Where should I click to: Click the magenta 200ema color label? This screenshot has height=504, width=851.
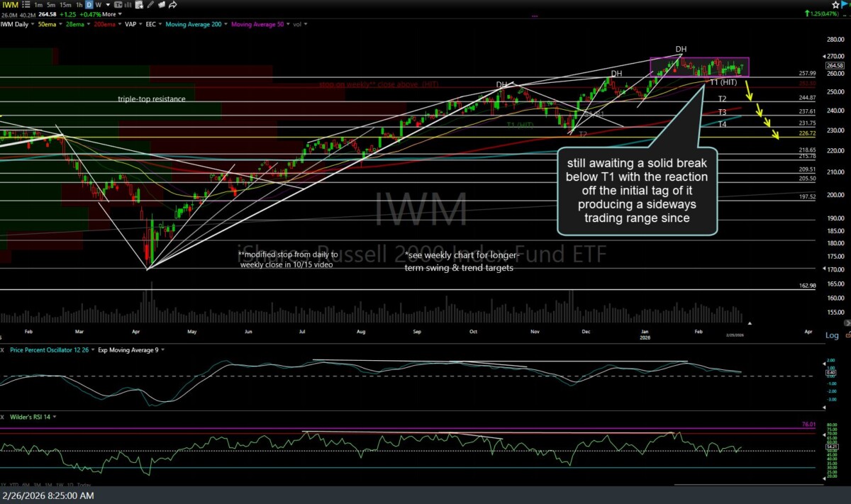pos(105,23)
